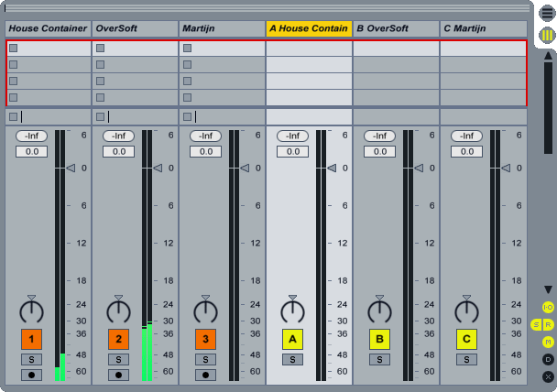557x392 pixels.
Task: Toggle return track activator B
Action: click(379, 339)
